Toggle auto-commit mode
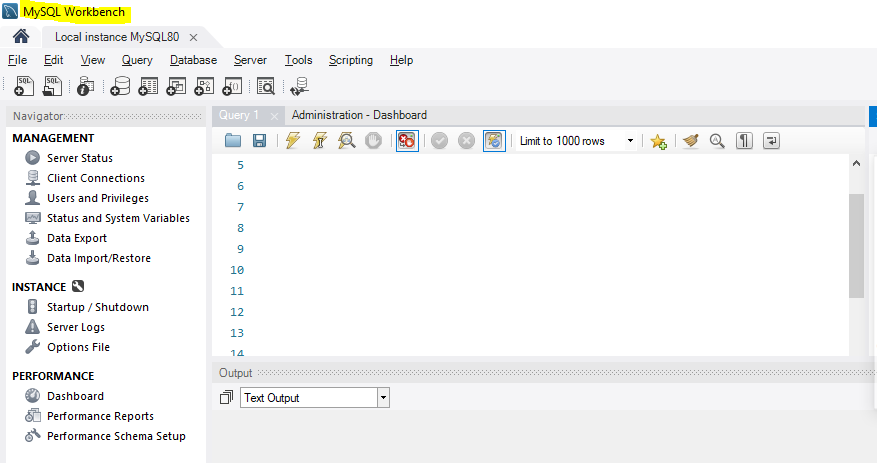Image resolution: width=877 pixels, height=463 pixels. click(494, 141)
